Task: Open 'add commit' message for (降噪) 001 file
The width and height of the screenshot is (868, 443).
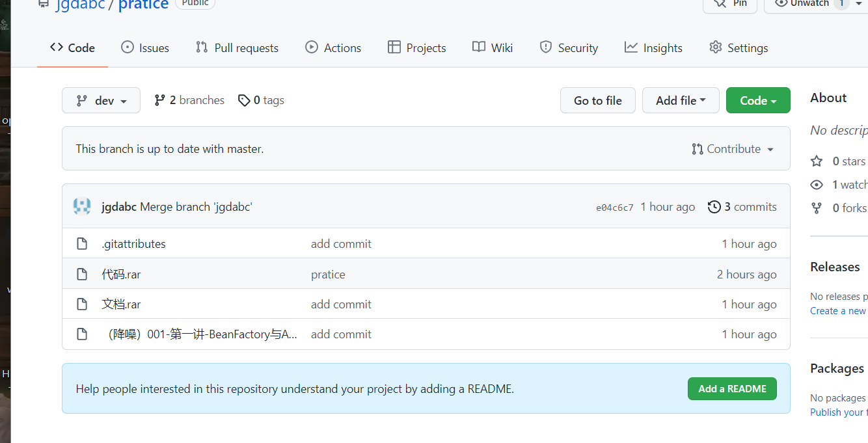Action: coord(341,334)
